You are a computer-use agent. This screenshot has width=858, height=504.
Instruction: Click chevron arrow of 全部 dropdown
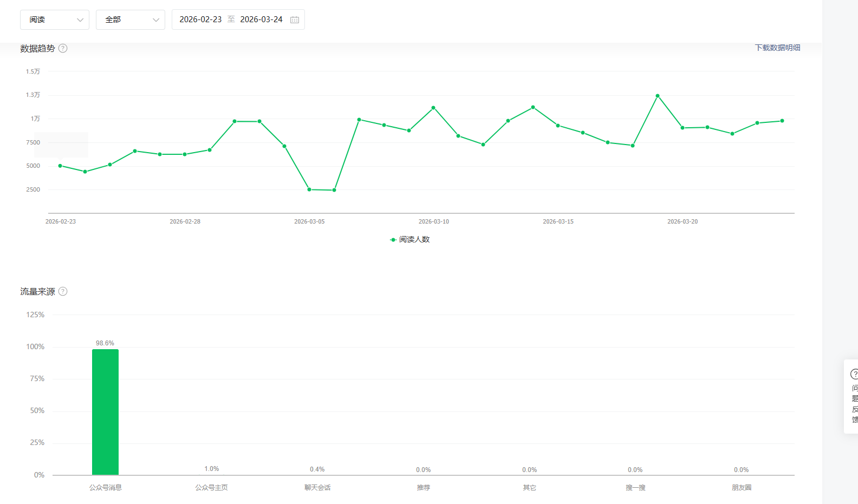click(156, 20)
